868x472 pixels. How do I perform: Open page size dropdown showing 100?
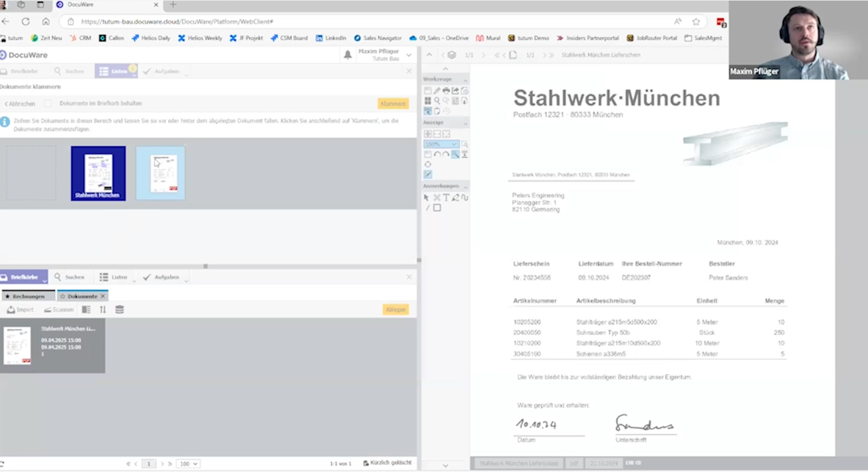[188, 464]
